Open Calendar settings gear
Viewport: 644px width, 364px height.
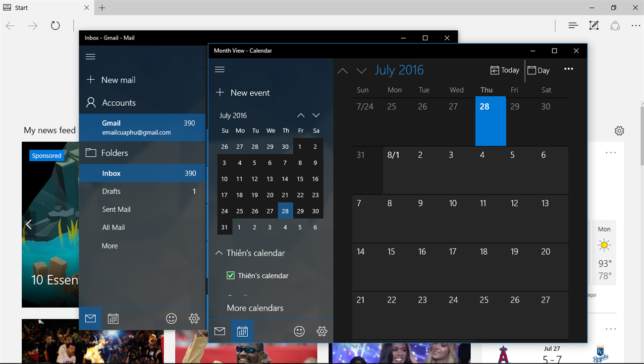point(322,331)
